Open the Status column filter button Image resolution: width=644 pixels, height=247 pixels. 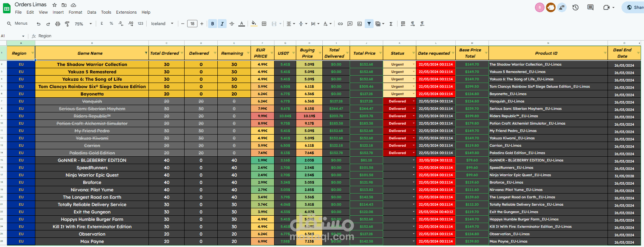pyautogui.click(x=414, y=53)
